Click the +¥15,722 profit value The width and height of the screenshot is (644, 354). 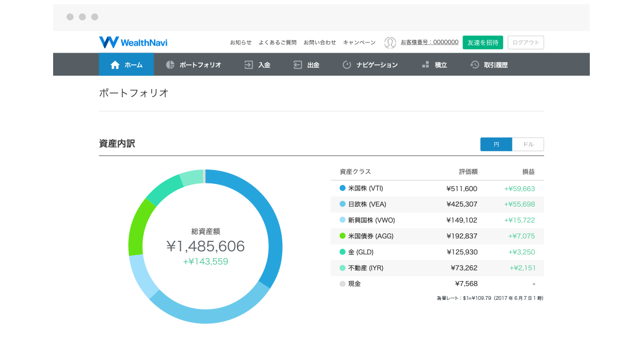519,220
